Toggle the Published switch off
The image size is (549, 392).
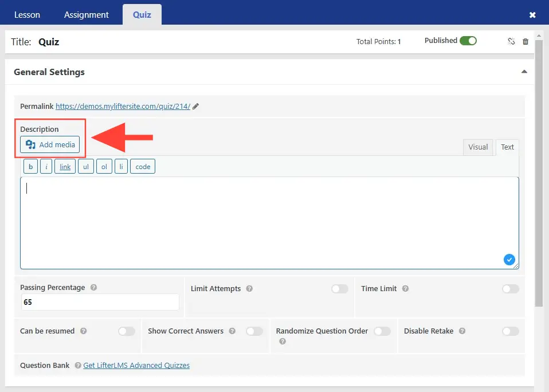[468, 41]
